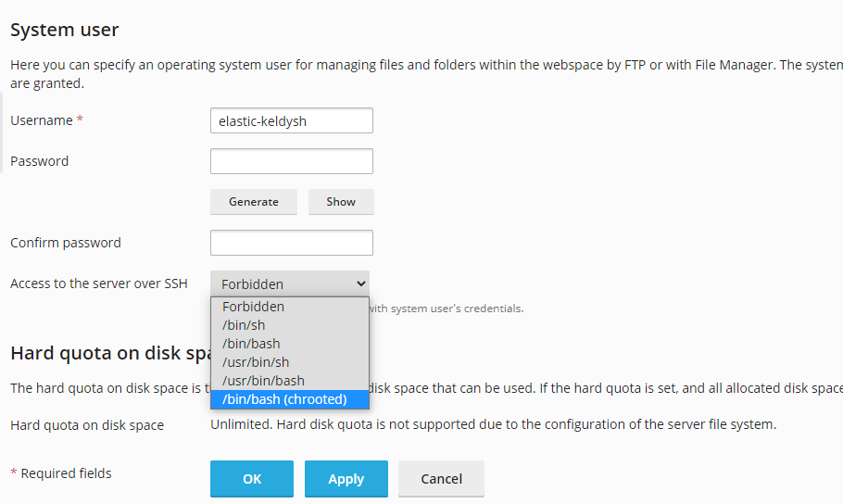Show the password text
This screenshot has width=843, height=504.
(341, 202)
